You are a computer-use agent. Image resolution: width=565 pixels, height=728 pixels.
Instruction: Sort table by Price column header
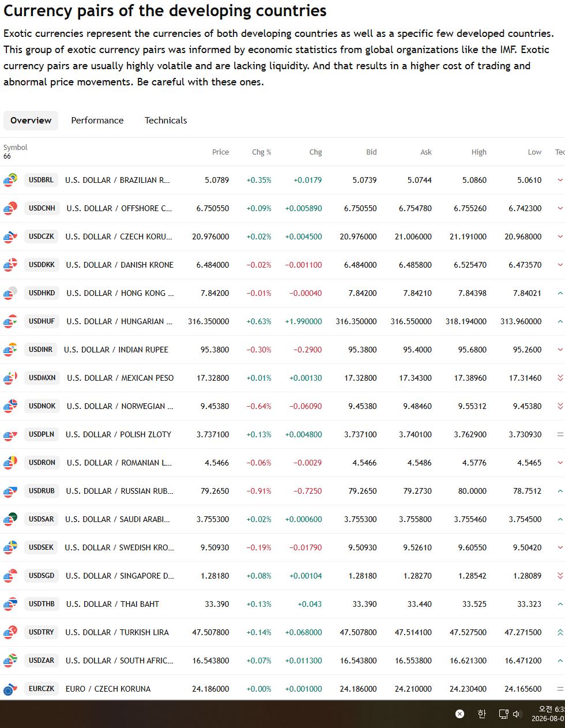[220, 152]
